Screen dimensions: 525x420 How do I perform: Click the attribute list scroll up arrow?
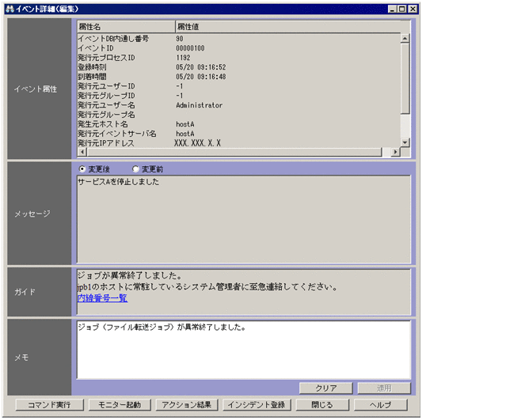[405, 39]
